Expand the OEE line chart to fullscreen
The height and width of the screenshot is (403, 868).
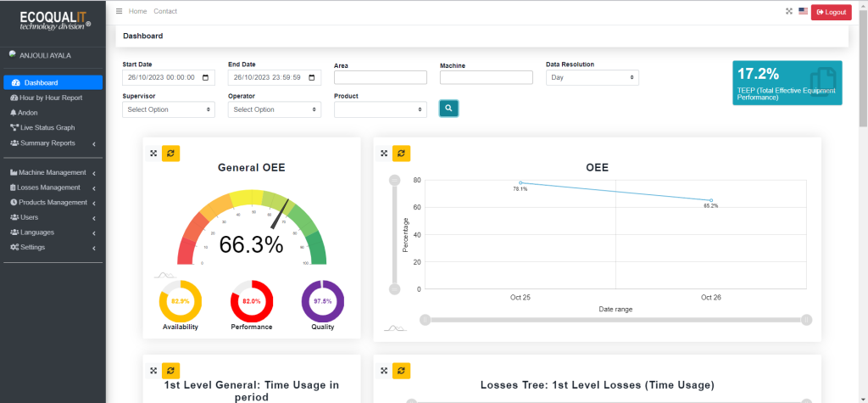pos(384,154)
